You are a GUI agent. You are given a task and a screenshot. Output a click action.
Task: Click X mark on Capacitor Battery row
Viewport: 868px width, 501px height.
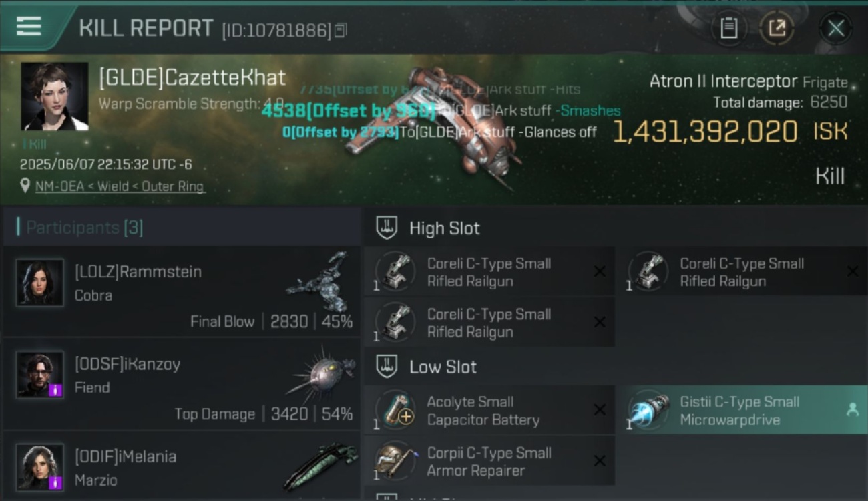pos(600,410)
